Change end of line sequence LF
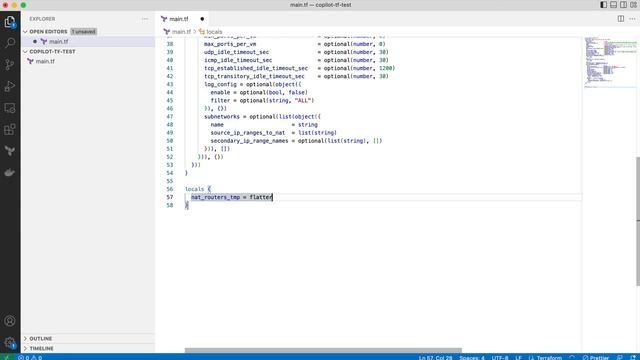Screen dimensions: 640x360 pos(518,358)
